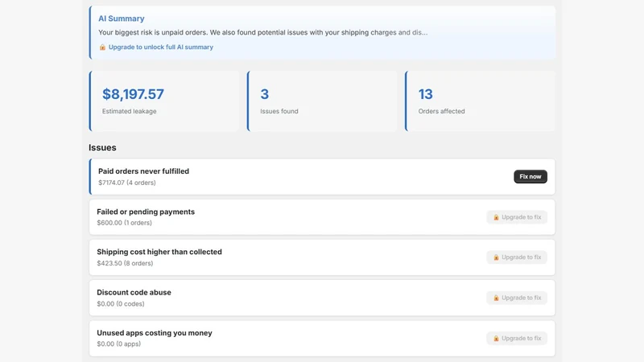Click Upgrade to fix for Unused apps costing you money
The width and height of the screenshot is (644, 362).
click(x=517, y=339)
